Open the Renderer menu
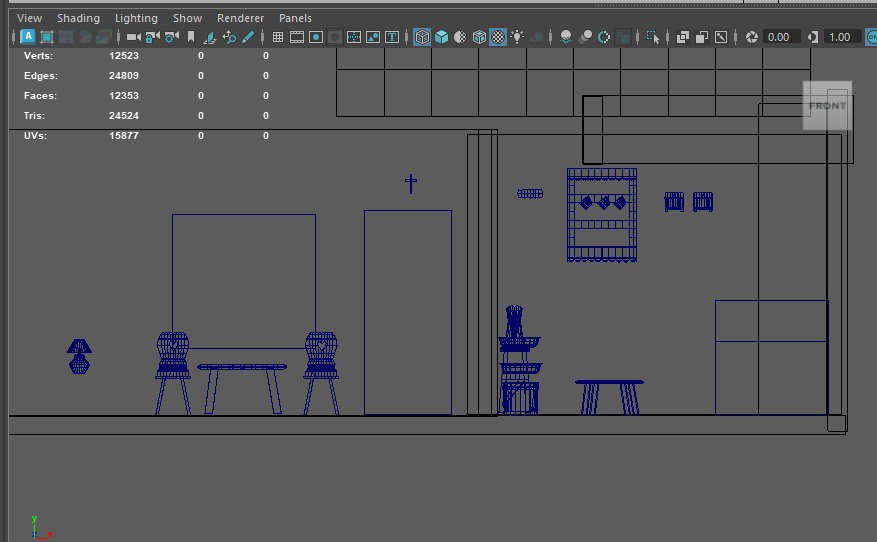This screenshot has height=542, width=877. (x=241, y=18)
